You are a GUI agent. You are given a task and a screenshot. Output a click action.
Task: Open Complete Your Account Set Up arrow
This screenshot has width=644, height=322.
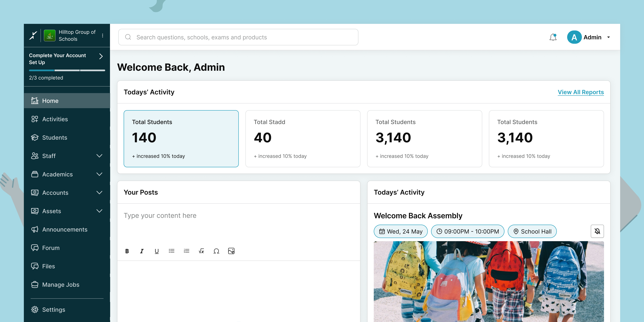tap(101, 56)
